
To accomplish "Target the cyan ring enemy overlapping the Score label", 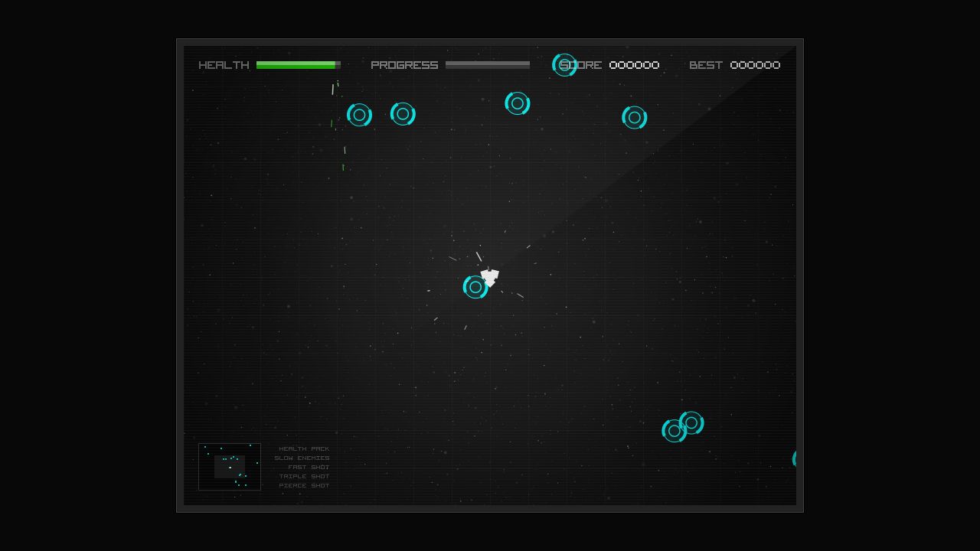I will (x=565, y=65).
